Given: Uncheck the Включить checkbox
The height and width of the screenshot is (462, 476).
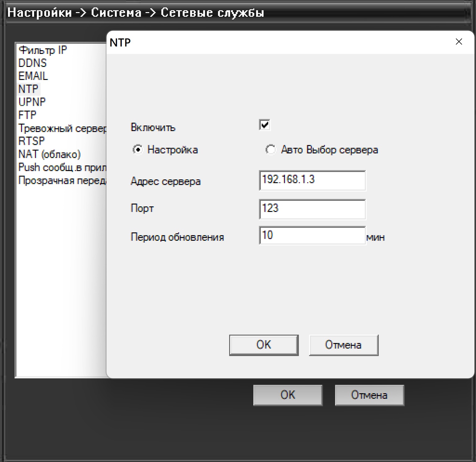Looking at the screenshot, I should pos(264,125).
